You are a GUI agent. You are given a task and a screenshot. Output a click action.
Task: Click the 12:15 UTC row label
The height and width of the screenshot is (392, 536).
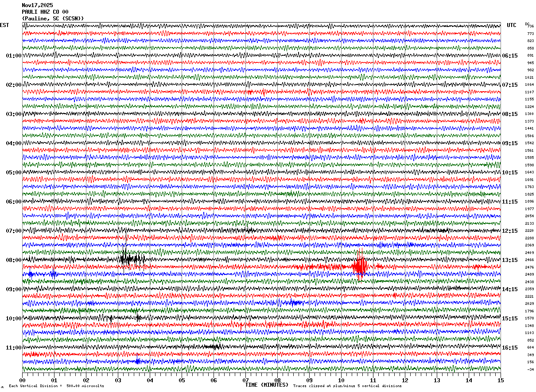tap(510, 231)
